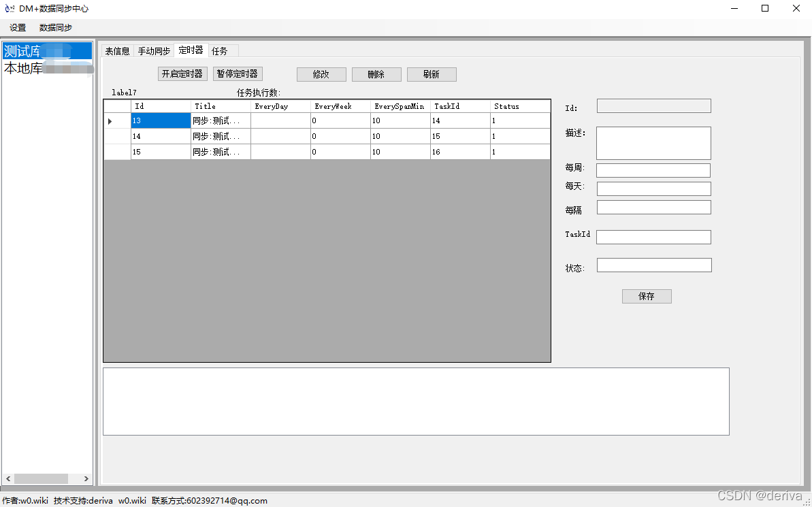Click the row header of row Id 15

(117, 152)
